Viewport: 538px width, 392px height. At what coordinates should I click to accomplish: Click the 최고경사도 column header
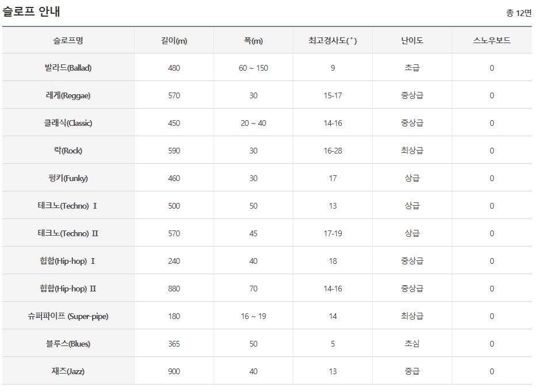[333, 40]
